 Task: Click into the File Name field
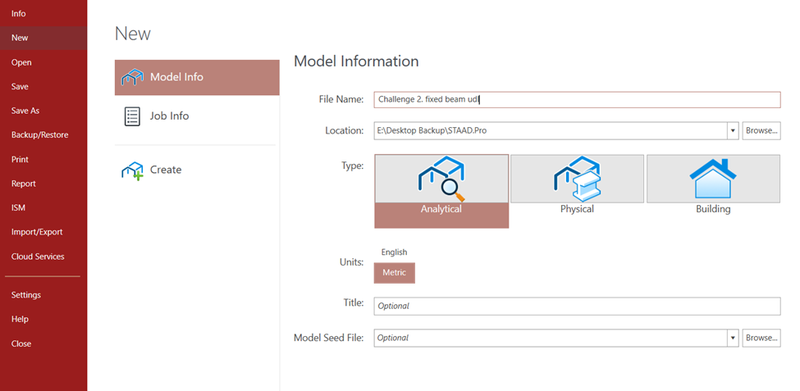pyautogui.click(x=577, y=100)
